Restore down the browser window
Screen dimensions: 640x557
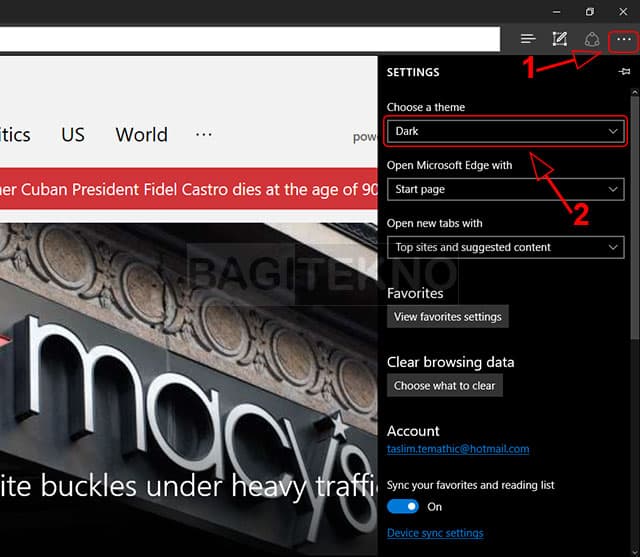coord(589,12)
